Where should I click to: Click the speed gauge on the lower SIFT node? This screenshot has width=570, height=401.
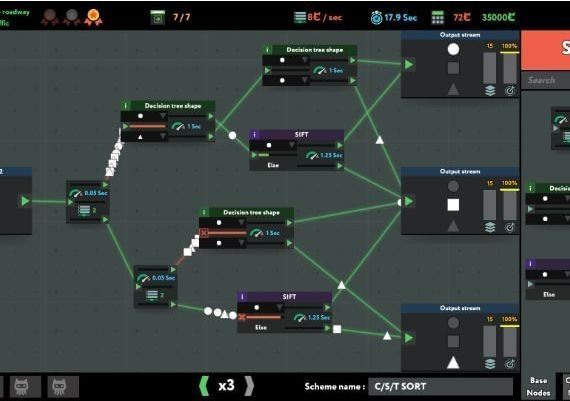[x=300, y=317]
